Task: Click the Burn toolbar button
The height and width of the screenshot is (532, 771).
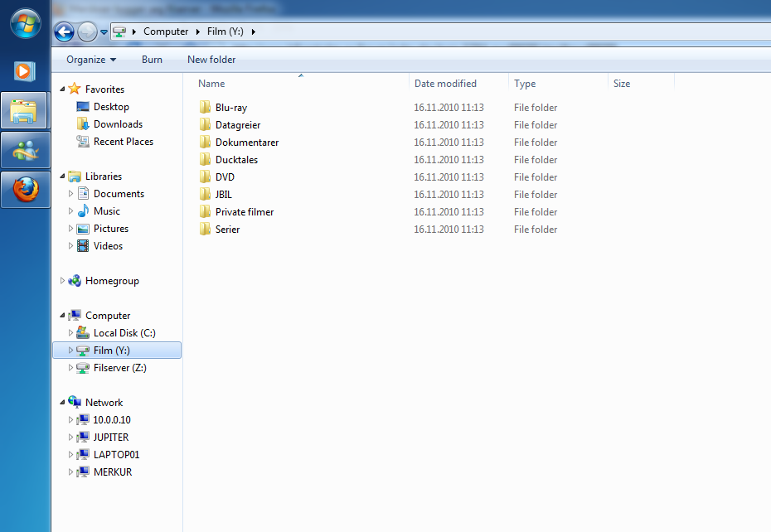Action: click(x=152, y=60)
